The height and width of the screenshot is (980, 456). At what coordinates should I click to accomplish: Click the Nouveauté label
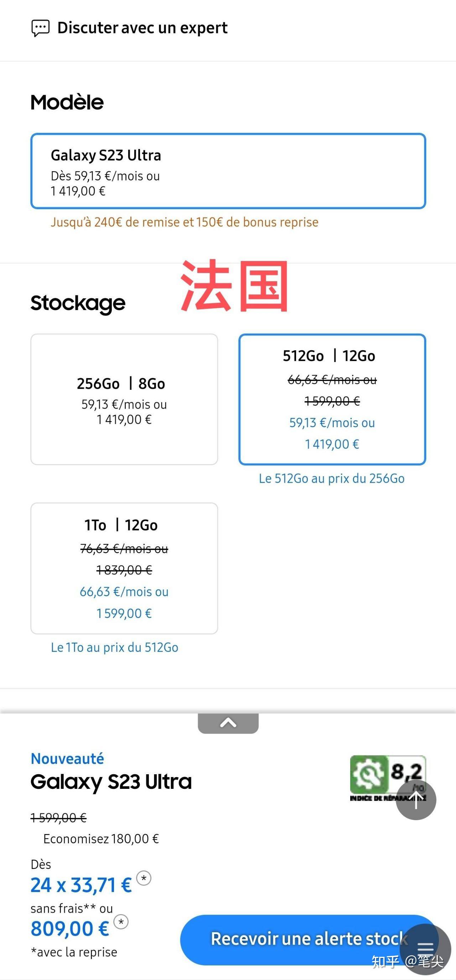pyautogui.click(x=67, y=759)
